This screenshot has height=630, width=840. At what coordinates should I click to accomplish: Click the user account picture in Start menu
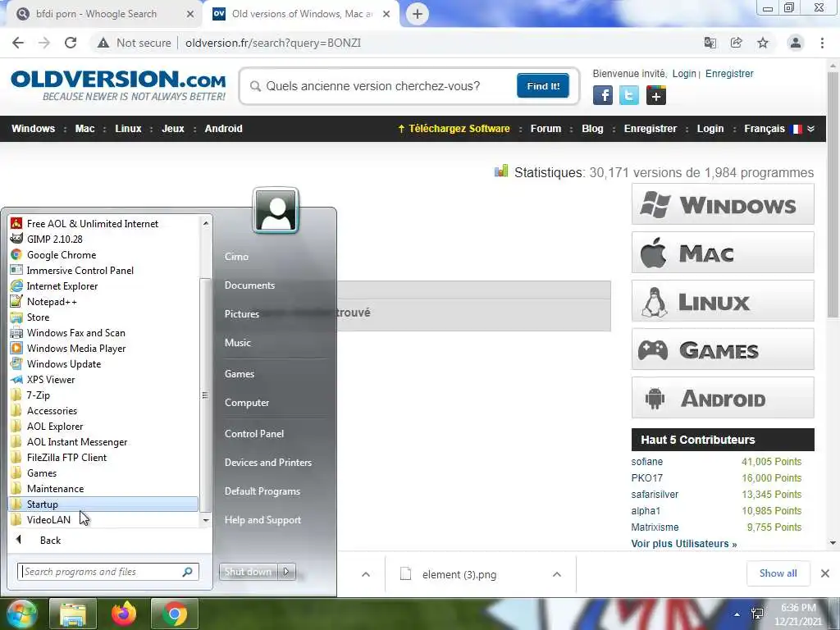point(276,211)
